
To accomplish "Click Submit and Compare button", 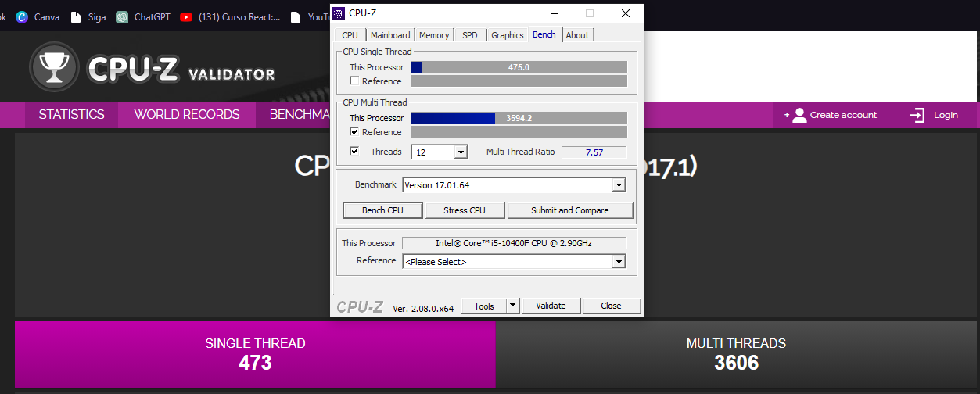I will (569, 210).
